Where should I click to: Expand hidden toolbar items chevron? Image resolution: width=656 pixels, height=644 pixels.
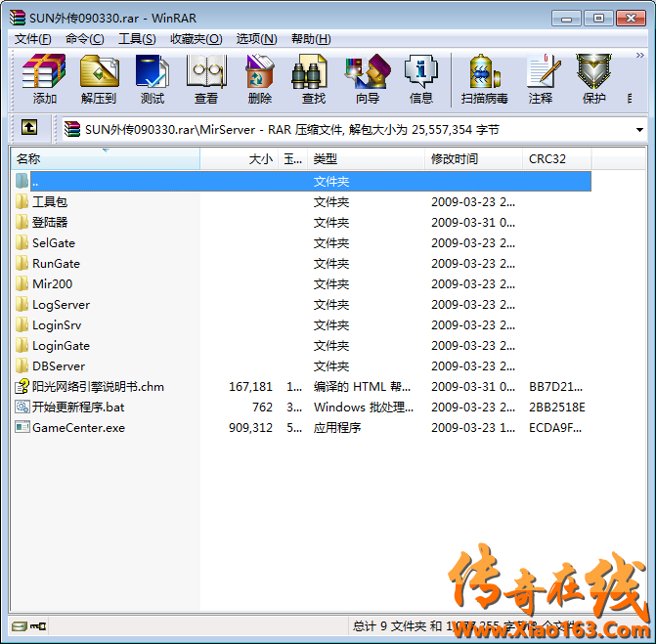[640, 55]
